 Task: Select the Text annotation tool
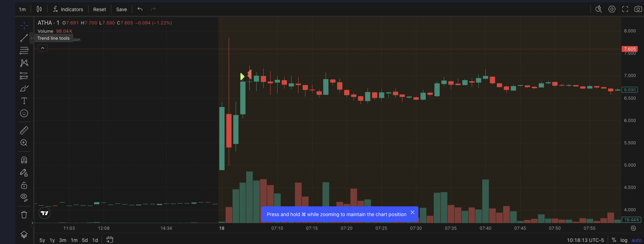[x=24, y=101]
